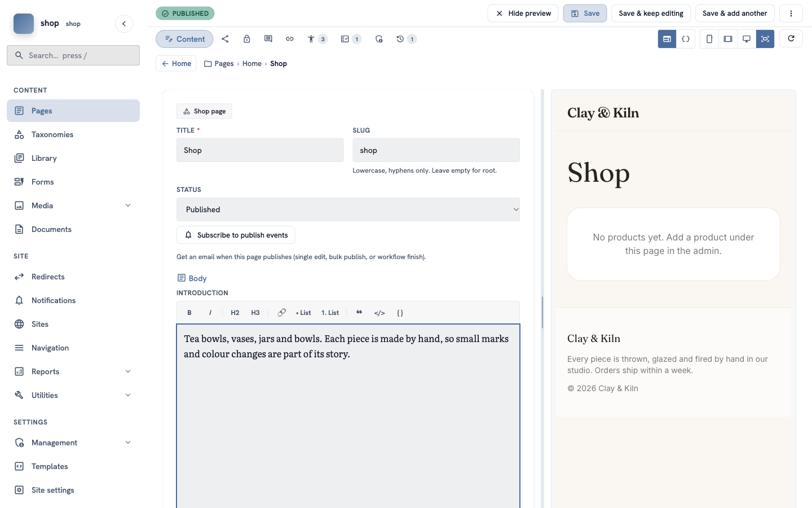This screenshot has height=508, width=812.
Task: Insert link from the editor toolbar
Action: (281, 313)
